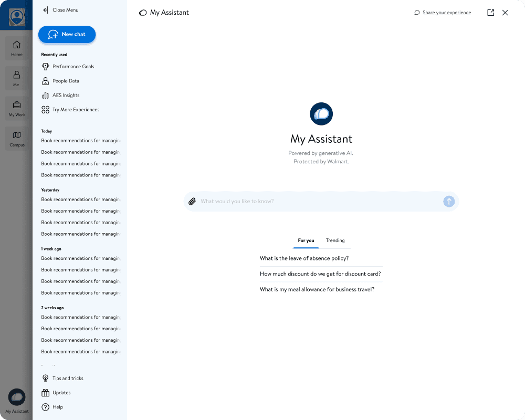525x420 pixels.
Task: Click user avatar at top of rail
Action: 17,16
